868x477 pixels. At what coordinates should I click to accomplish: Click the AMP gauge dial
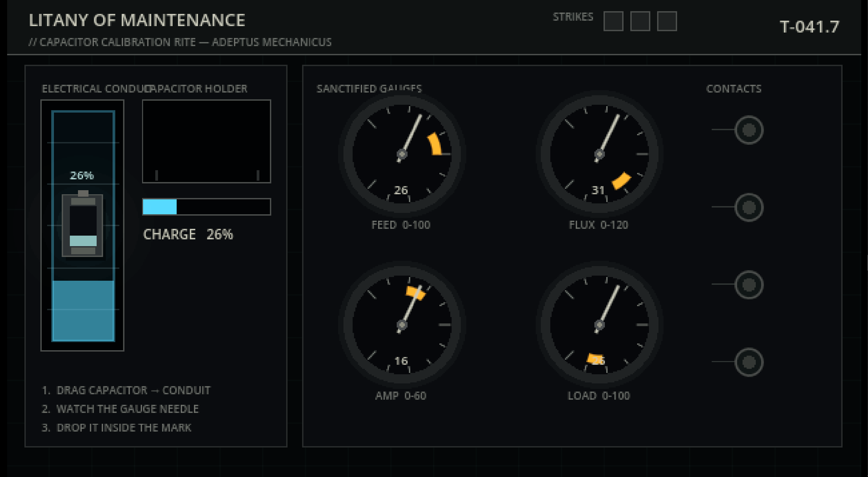[x=402, y=325]
